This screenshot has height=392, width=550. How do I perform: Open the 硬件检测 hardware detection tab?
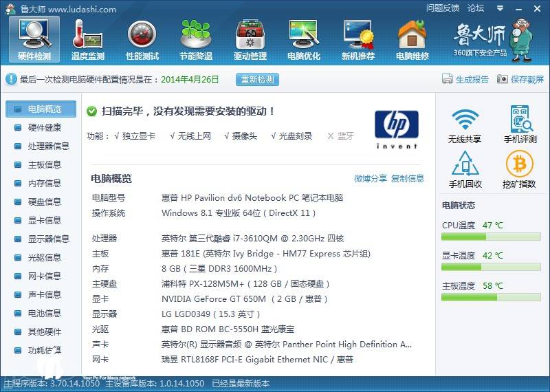[34, 39]
